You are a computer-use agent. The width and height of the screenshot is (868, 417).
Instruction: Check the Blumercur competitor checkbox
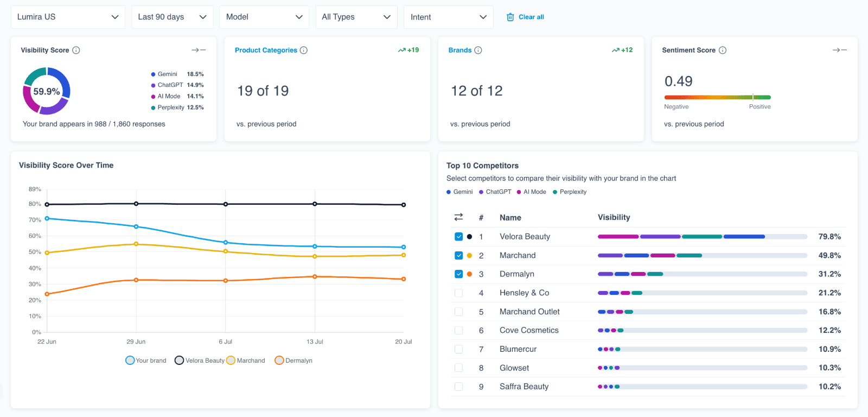[458, 349]
